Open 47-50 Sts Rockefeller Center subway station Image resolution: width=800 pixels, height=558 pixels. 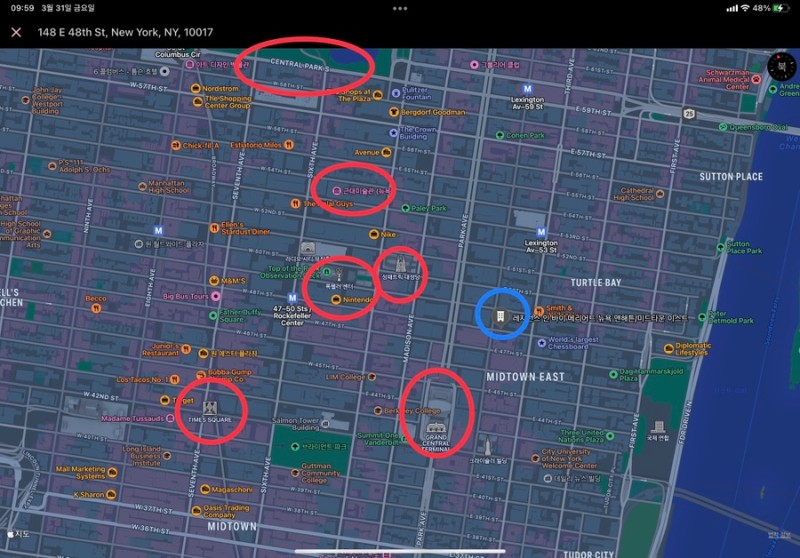[292, 297]
